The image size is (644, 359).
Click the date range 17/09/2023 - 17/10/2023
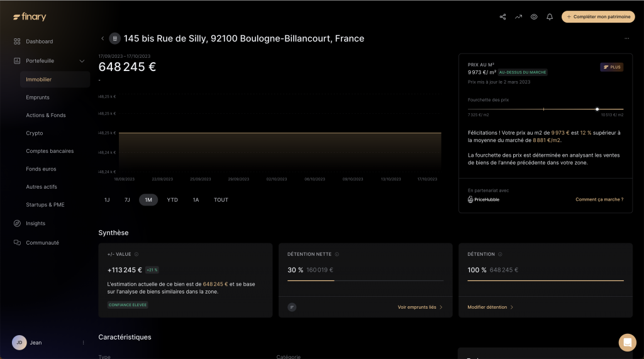125,57
